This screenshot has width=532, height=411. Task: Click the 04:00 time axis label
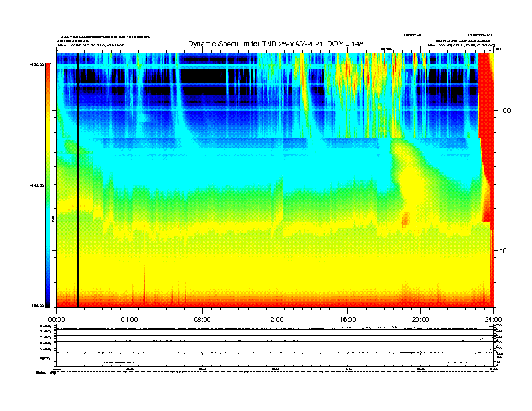point(130,320)
